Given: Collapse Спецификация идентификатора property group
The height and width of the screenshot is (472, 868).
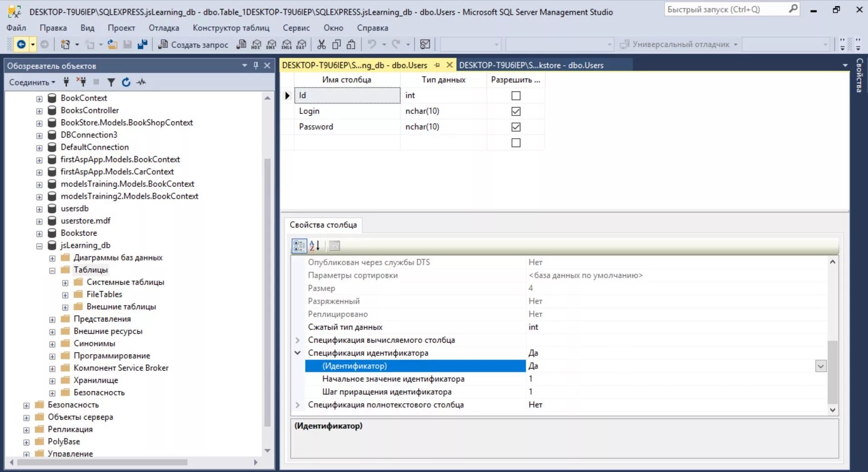Looking at the screenshot, I should coord(297,353).
